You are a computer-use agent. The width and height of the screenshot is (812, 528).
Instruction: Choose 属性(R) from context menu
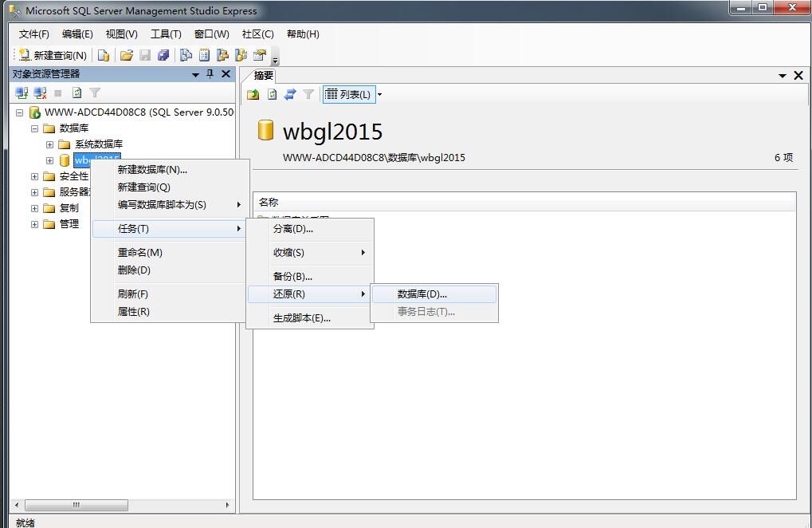[x=169, y=311]
